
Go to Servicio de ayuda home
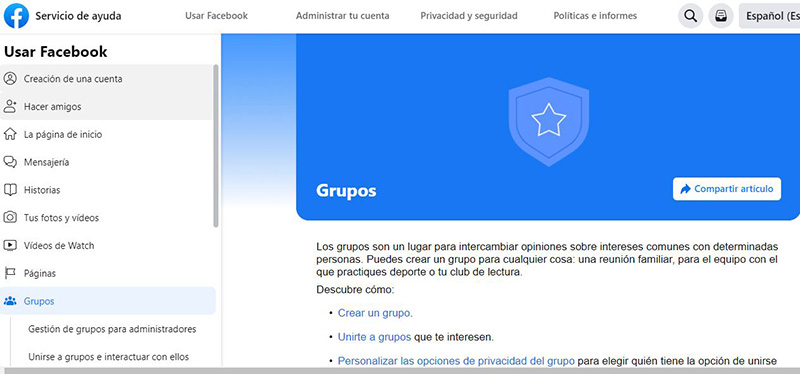point(78,16)
